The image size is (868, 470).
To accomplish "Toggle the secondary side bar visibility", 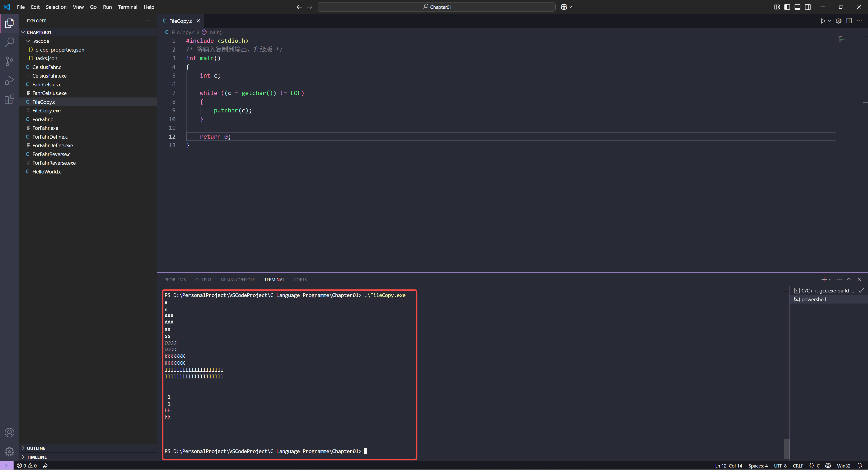I will click(x=808, y=7).
